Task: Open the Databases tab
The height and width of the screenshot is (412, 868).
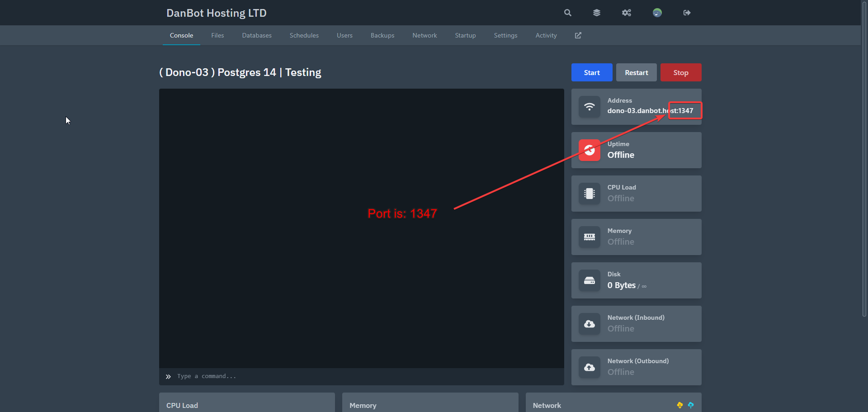Action: pyautogui.click(x=256, y=35)
